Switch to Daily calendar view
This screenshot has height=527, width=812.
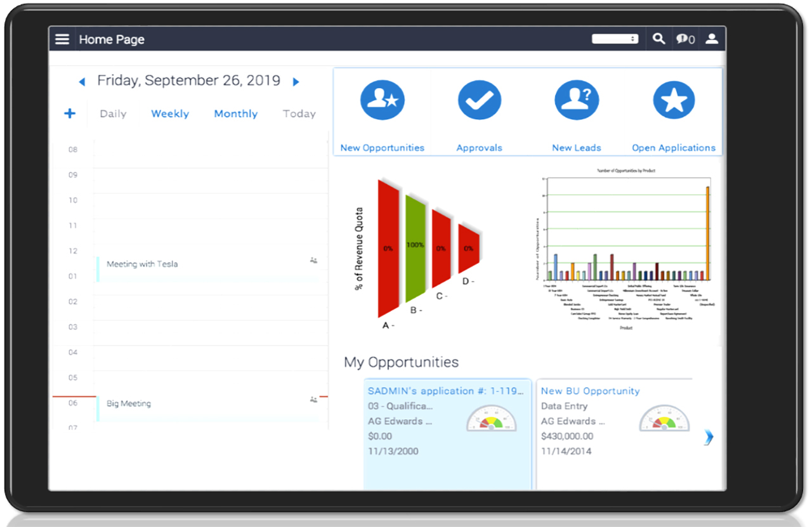pos(113,114)
